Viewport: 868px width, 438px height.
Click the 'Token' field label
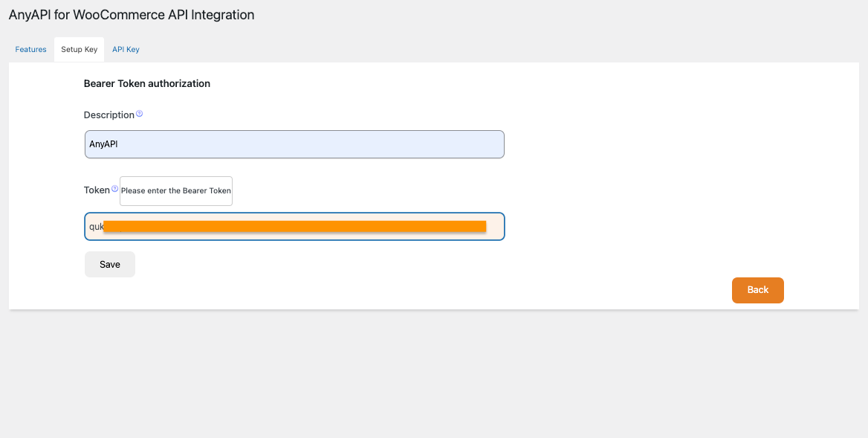tap(97, 190)
